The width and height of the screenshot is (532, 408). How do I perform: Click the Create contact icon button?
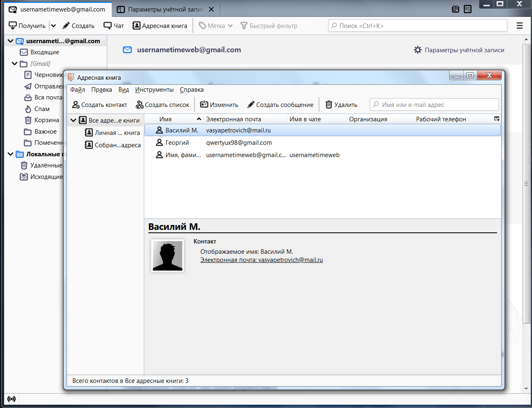76,105
